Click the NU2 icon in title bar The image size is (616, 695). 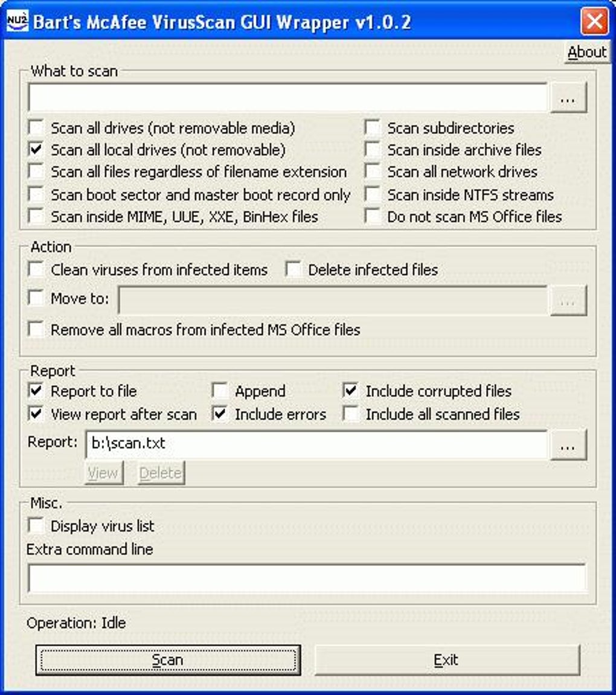tap(18, 21)
